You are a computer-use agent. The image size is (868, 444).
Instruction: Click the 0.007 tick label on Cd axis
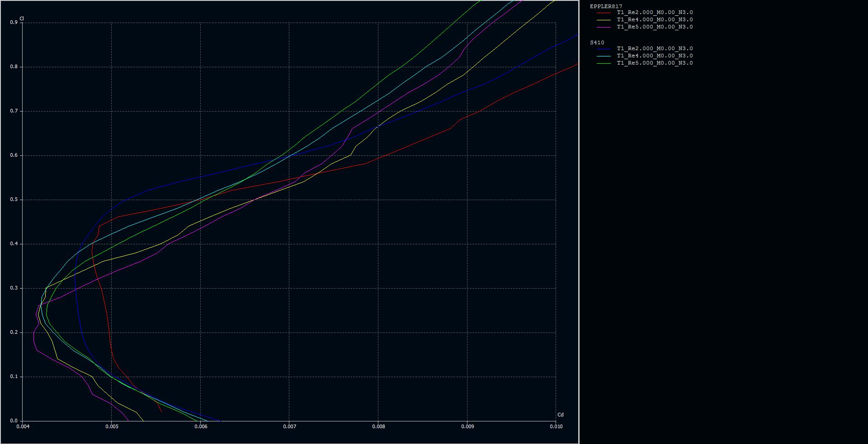click(x=289, y=426)
